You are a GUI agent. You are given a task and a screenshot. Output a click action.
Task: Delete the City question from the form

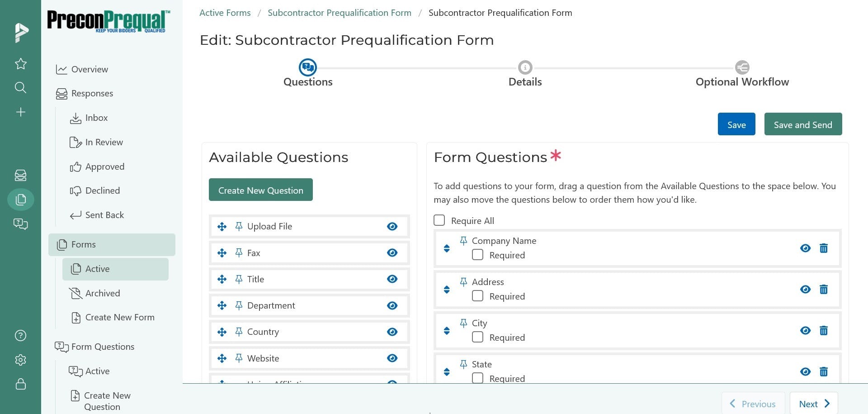(824, 331)
